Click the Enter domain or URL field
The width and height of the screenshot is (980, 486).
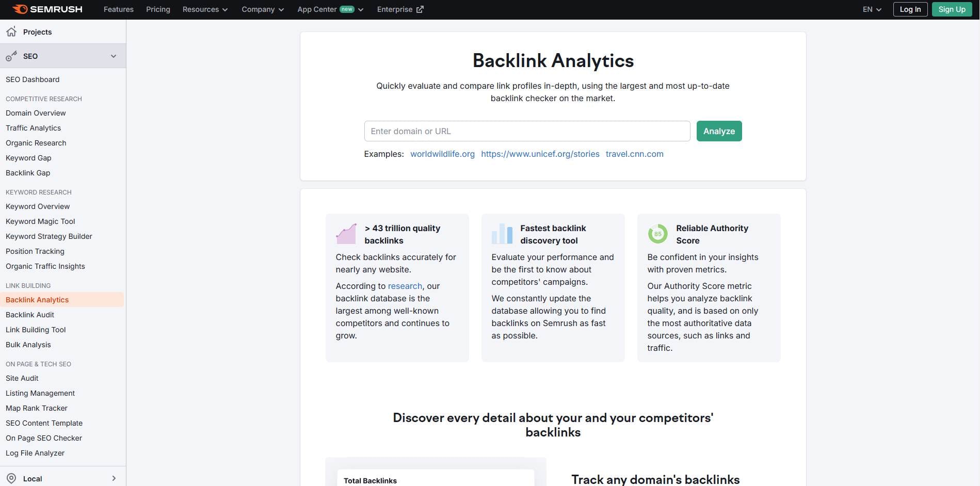click(527, 131)
